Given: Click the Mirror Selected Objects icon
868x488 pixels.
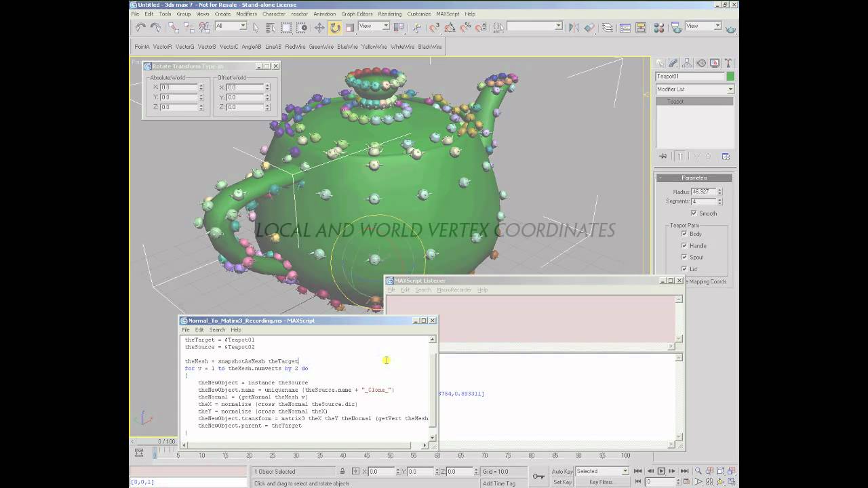Looking at the screenshot, I should pos(574,28).
